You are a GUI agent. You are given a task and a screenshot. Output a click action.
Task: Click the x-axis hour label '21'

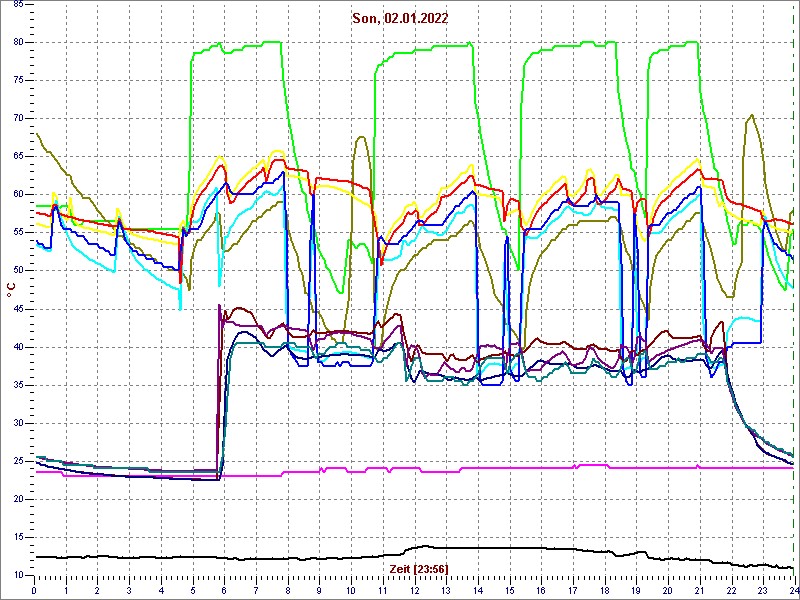pyautogui.click(x=699, y=590)
